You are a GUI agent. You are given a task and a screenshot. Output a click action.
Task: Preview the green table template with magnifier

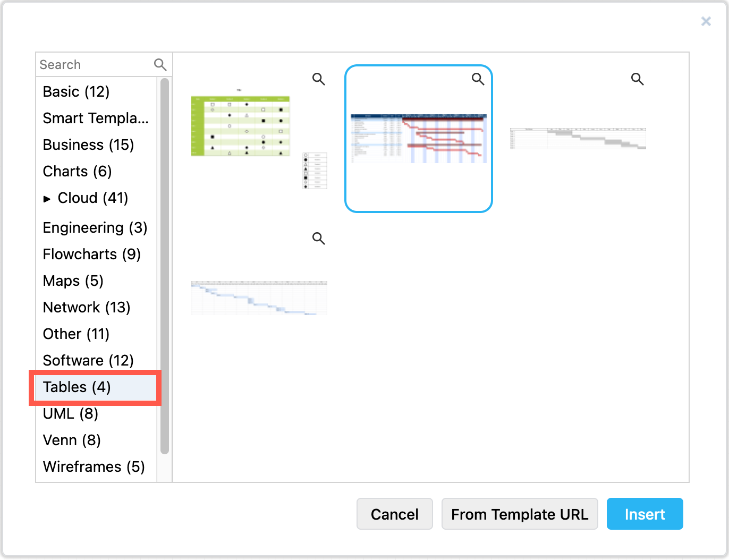319,79
